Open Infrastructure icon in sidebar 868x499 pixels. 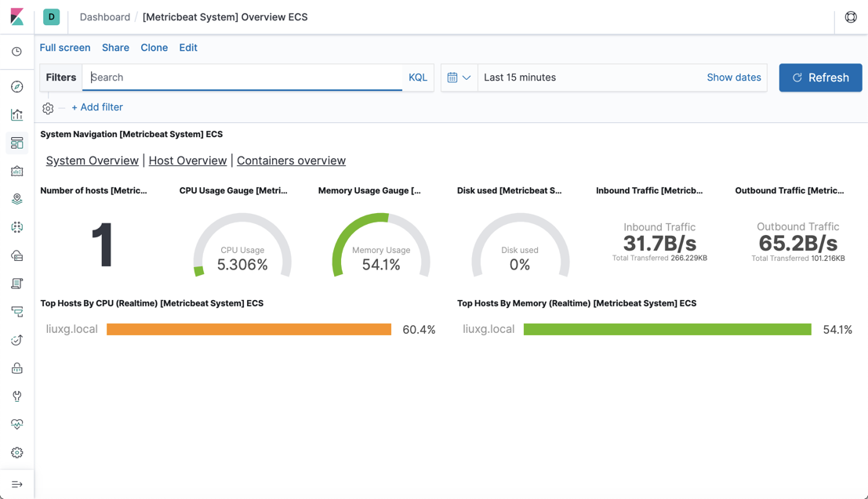(x=17, y=255)
